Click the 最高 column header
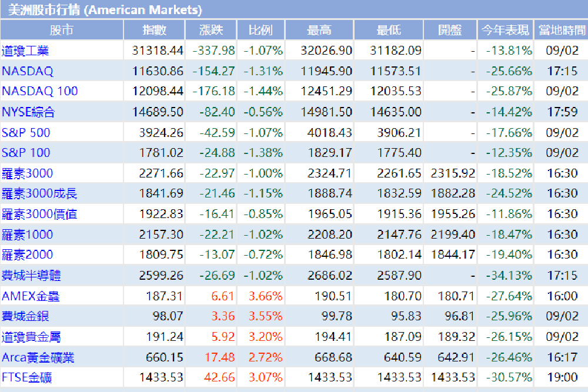This screenshot has width=588, height=392. pyautogui.click(x=319, y=30)
